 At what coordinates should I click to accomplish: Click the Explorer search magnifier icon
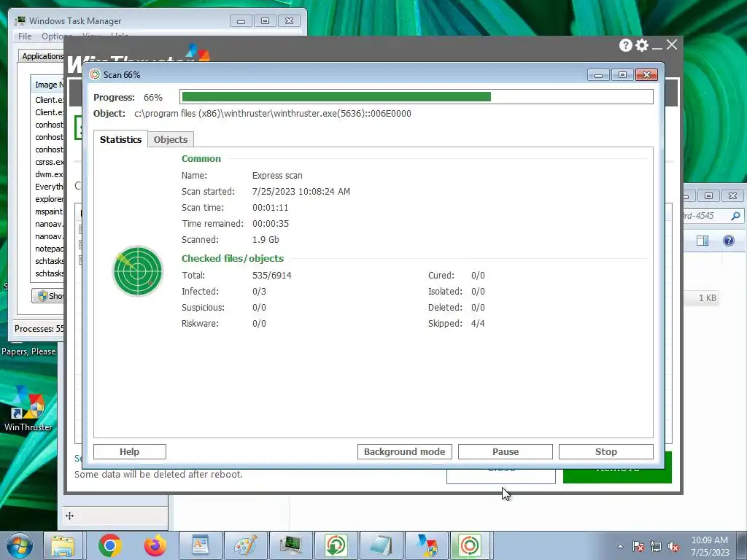click(x=735, y=216)
